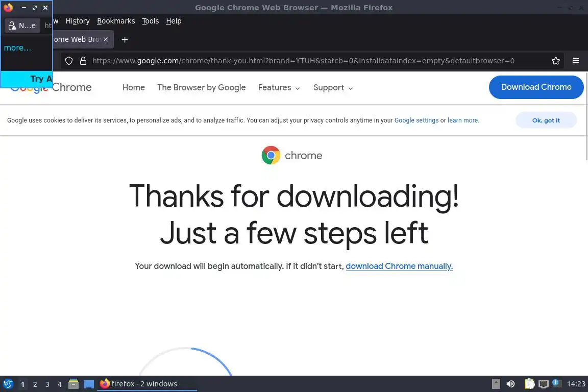This screenshot has width=588, height=392.
Task: Click the Download Chrome button
Action: coord(536,87)
